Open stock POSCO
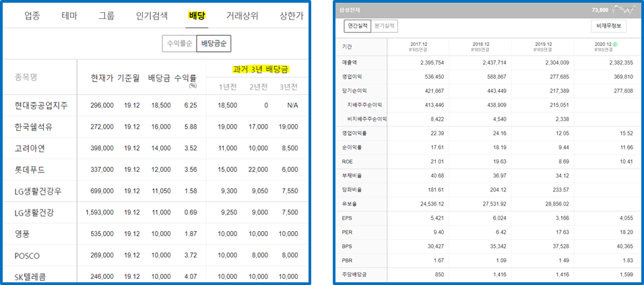This screenshot has width=644, height=285. point(27,256)
